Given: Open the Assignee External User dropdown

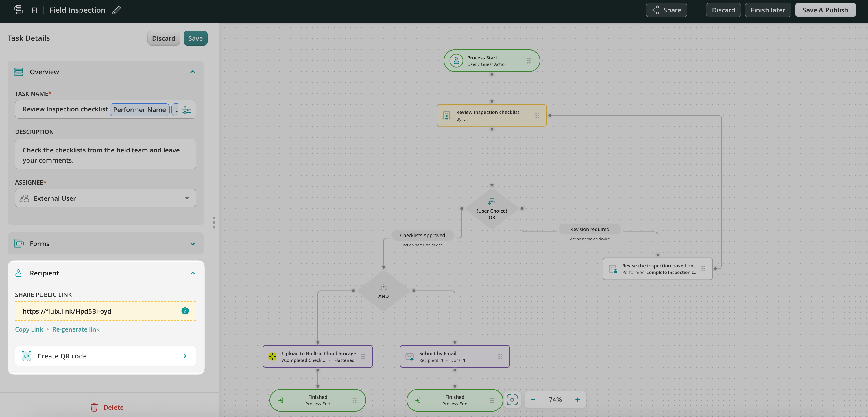Looking at the screenshot, I should tap(106, 198).
